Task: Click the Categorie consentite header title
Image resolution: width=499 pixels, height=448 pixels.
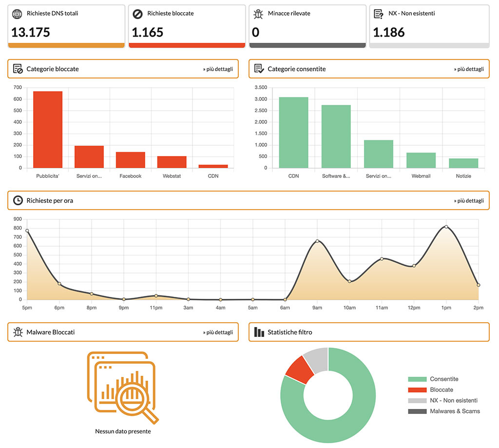Action: point(297,69)
